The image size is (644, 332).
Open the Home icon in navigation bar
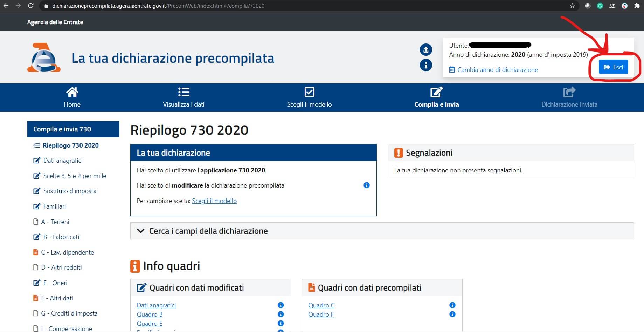click(x=72, y=93)
